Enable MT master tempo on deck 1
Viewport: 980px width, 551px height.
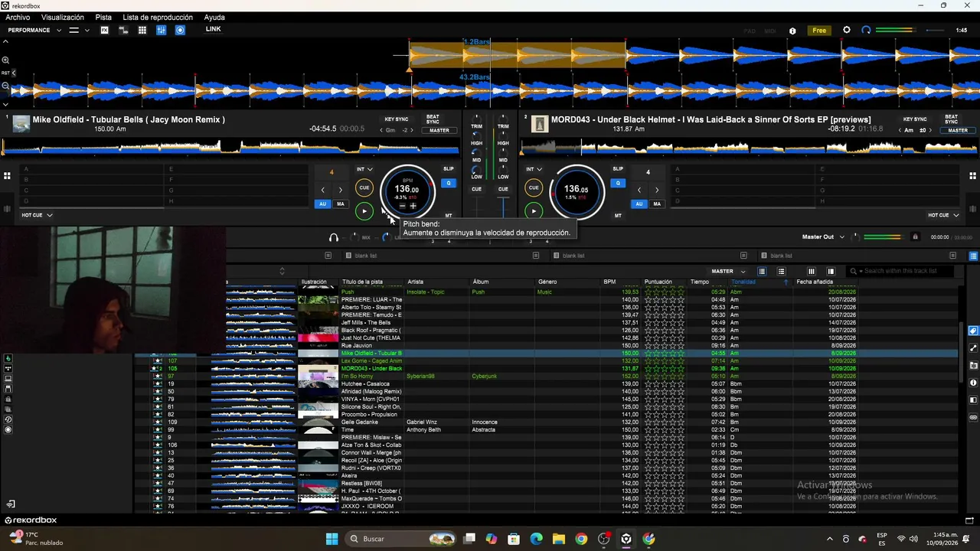449,215
